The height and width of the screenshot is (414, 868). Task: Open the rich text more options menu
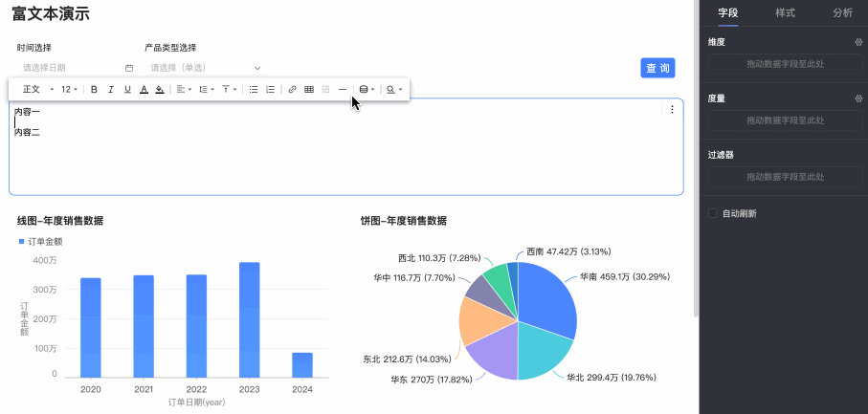(672, 109)
